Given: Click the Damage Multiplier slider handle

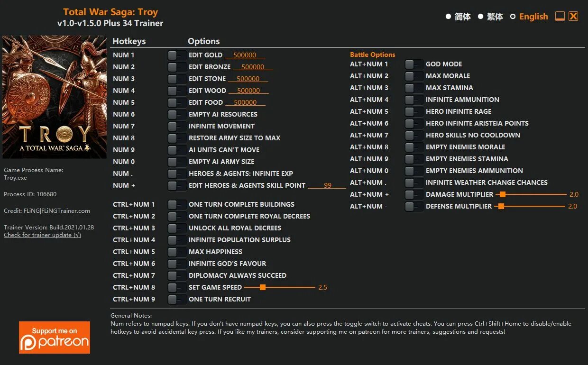Looking at the screenshot, I should coord(503,194).
